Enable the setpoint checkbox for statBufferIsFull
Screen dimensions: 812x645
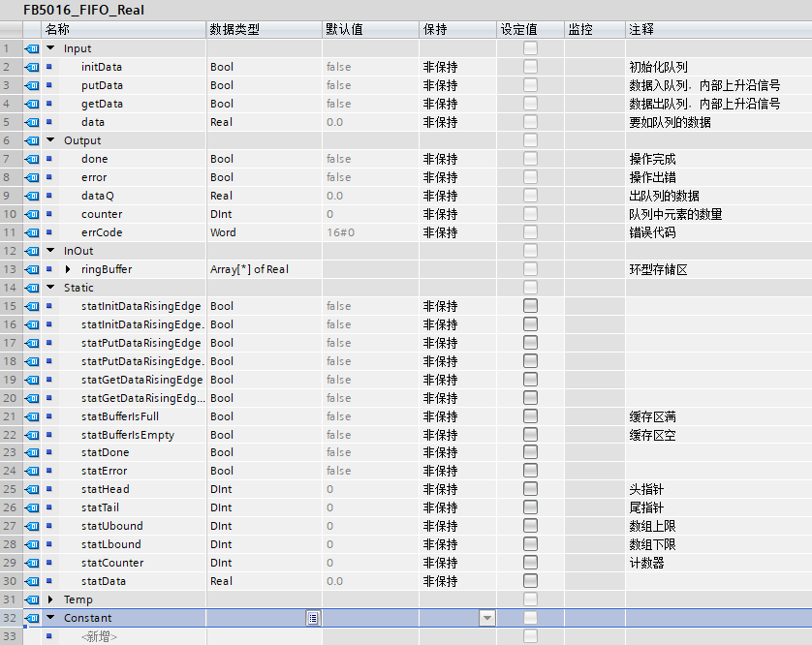coord(530,416)
